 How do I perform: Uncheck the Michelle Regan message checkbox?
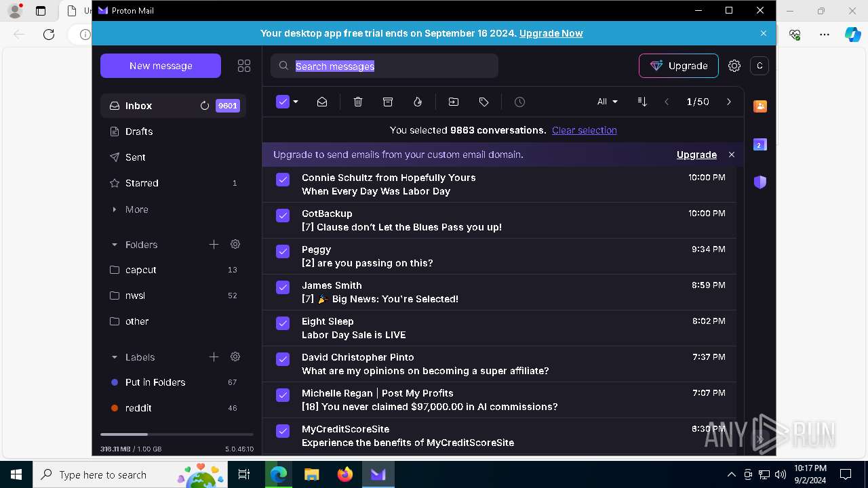[x=283, y=395]
